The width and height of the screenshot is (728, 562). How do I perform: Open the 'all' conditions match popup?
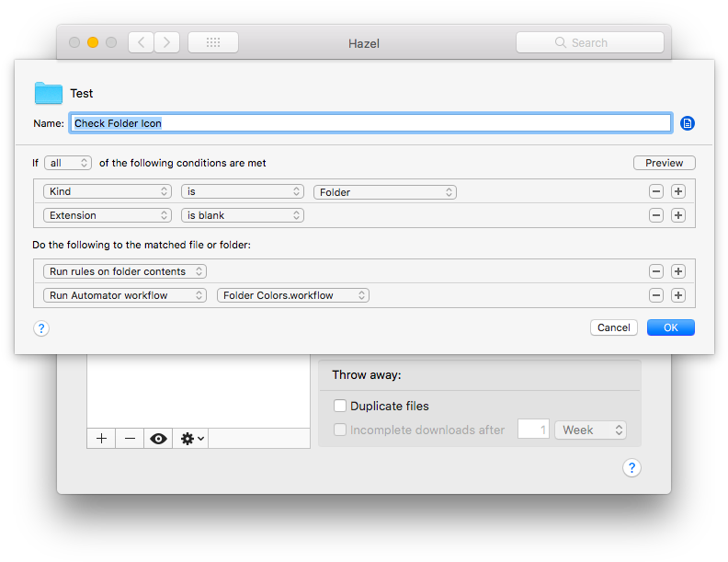point(68,163)
